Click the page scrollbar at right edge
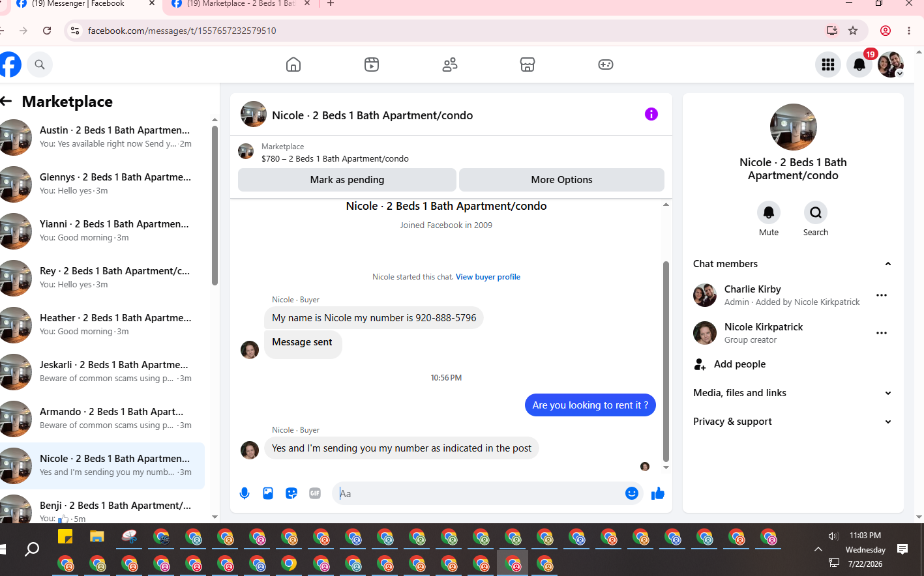The height and width of the screenshot is (576, 924). [x=919, y=284]
